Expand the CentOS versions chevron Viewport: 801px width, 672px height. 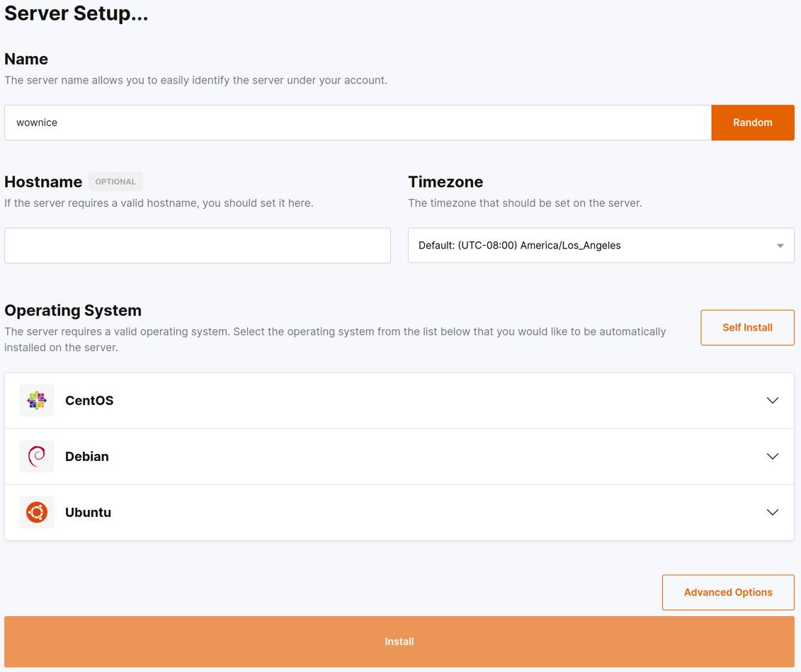tap(772, 401)
